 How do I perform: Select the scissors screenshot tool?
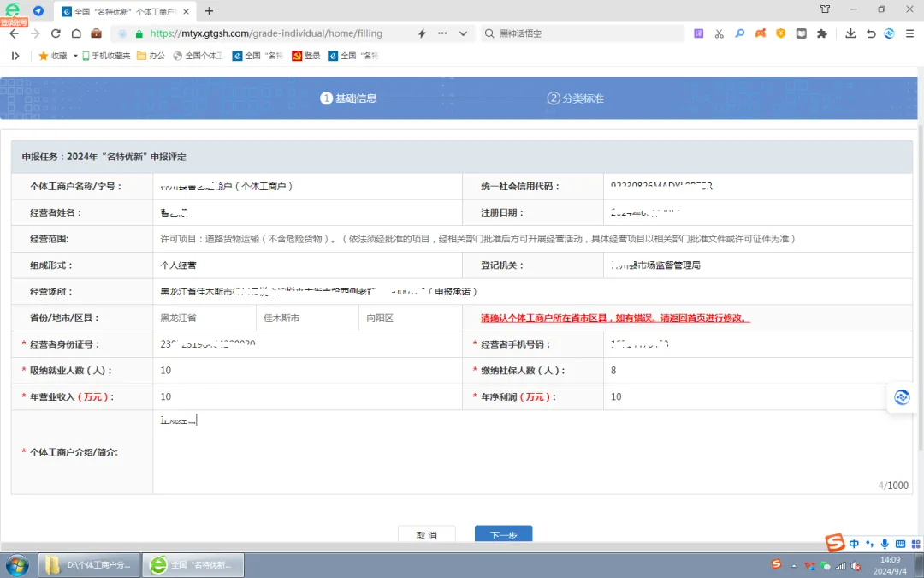pyautogui.click(x=719, y=33)
